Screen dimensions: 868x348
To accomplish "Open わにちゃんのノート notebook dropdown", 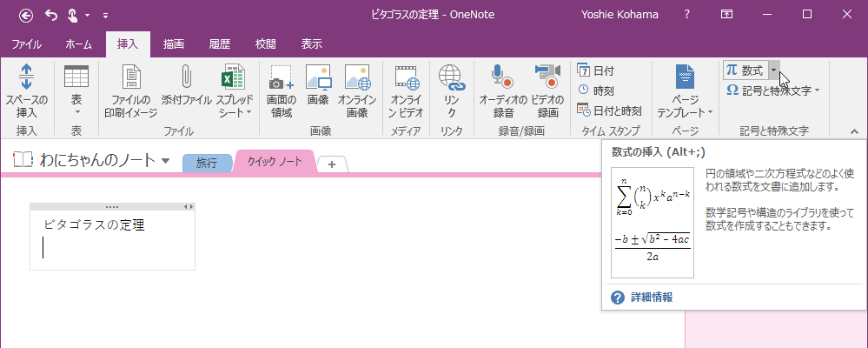I will click(165, 161).
